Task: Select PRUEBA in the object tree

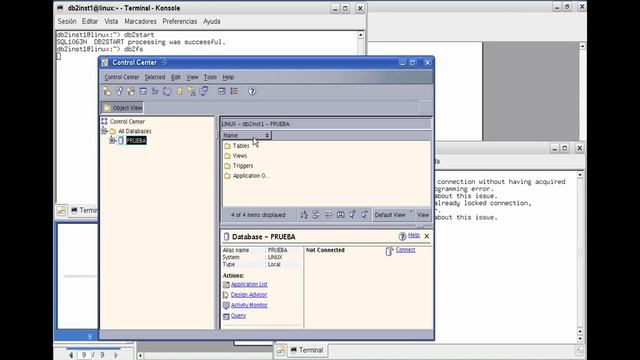Action: click(136, 140)
